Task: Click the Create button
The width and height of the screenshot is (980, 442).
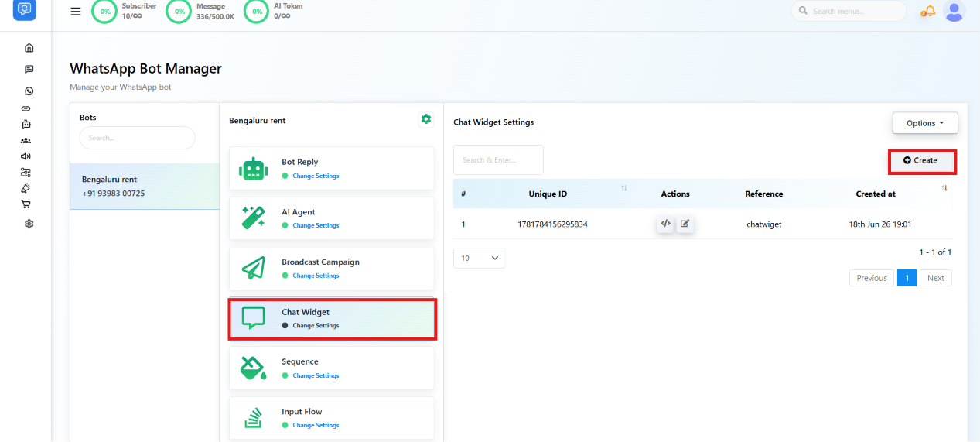Action: [921, 161]
